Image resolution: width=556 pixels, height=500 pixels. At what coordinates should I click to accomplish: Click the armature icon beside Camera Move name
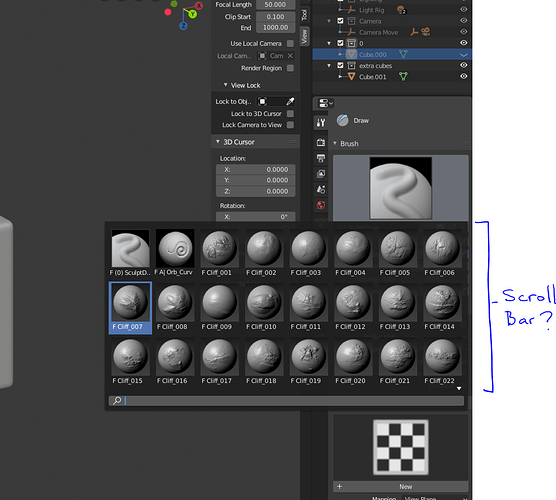pos(414,32)
